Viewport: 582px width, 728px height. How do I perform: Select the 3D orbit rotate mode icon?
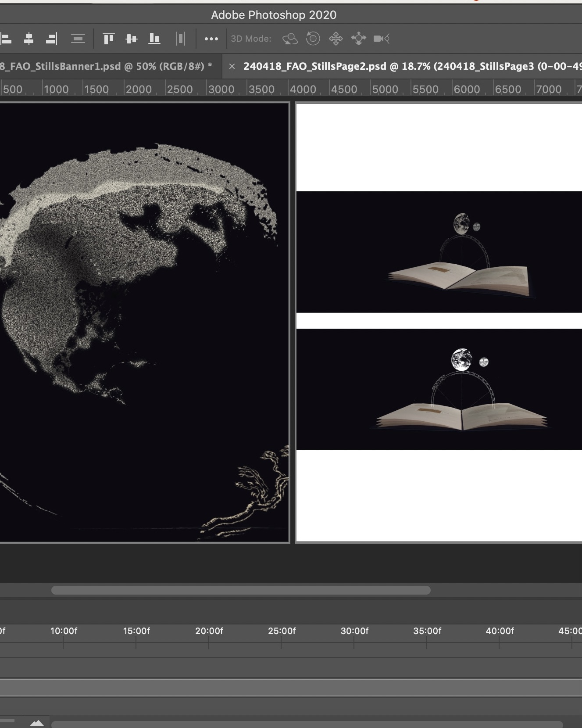point(290,39)
